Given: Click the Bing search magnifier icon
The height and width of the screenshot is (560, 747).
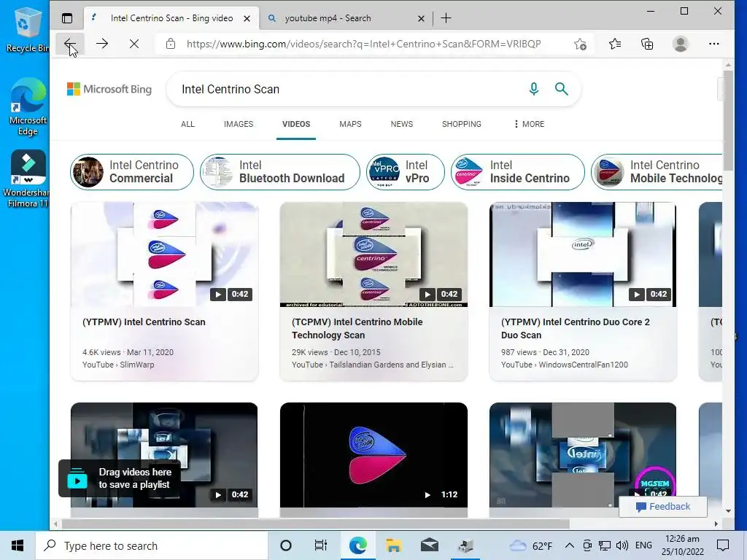Looking at the screenshot, I should [x=562, y=88].
